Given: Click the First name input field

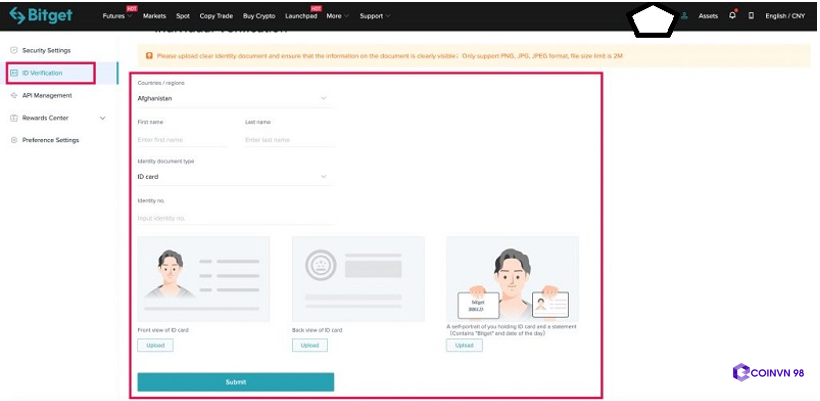Looking at the screenshot, I should pyautogui.click(x=182, y=140).
